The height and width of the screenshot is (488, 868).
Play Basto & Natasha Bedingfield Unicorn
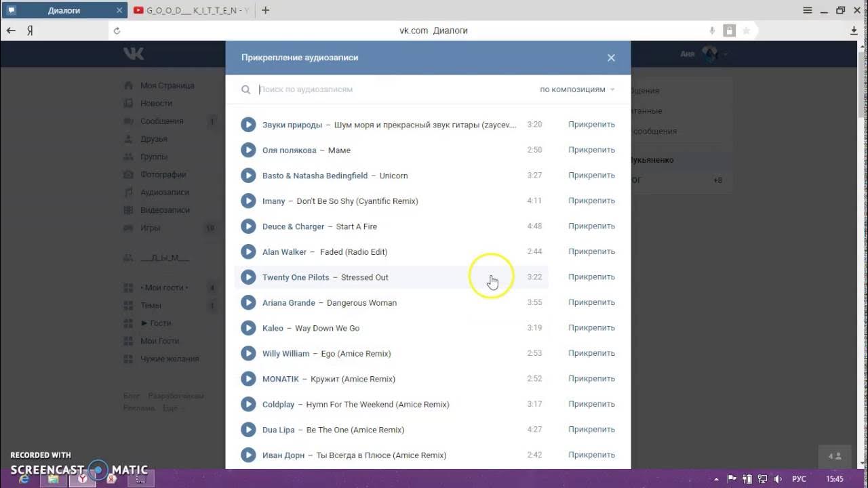coord(248,176)
